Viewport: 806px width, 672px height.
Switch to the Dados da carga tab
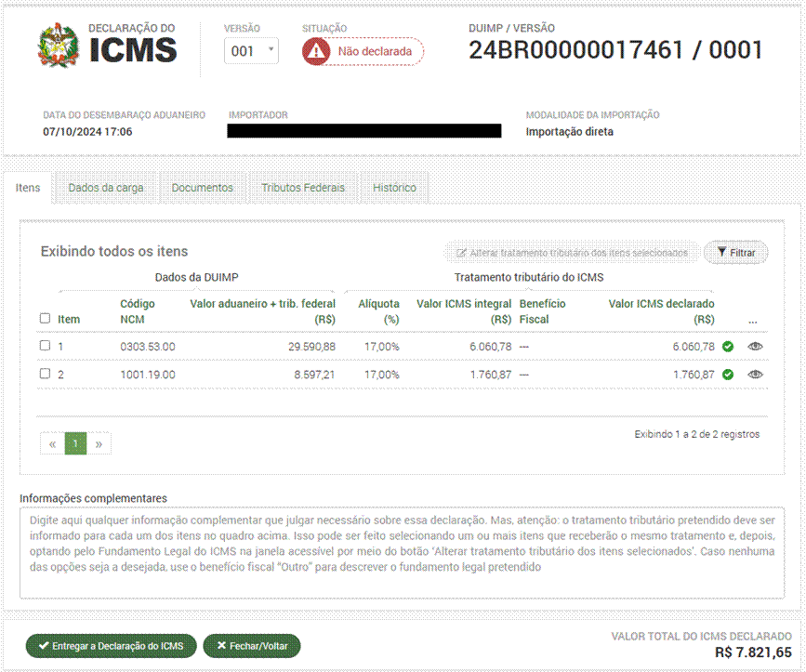coord(106,188)
